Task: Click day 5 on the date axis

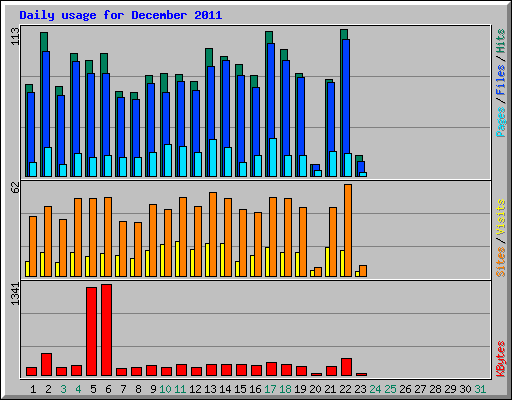Action: (x=93, y=389)
